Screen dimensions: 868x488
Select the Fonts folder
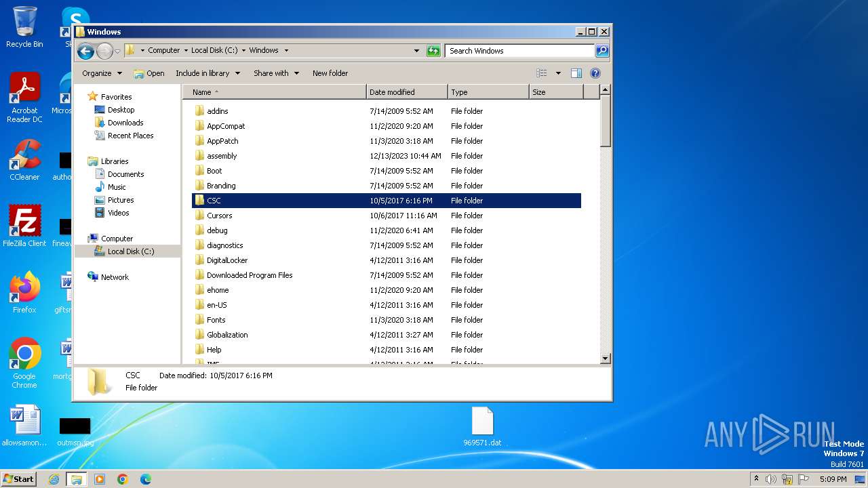click(x=216, y=320)
